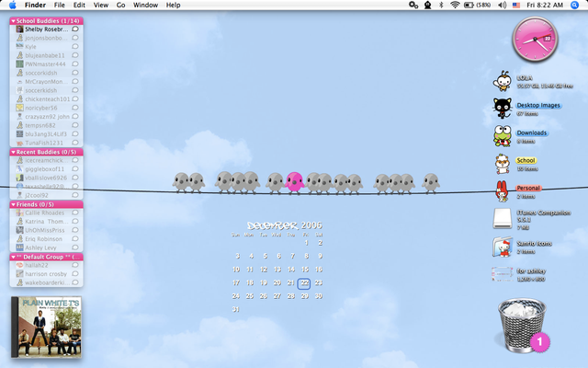This screenshot has width=588, height=368.
Task: Open the File menu
Action: [x=59, y=5]
